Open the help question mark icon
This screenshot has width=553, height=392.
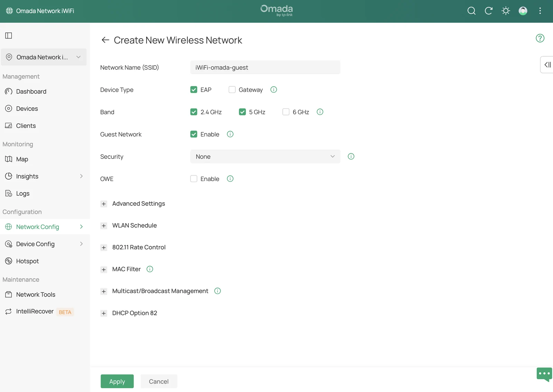point(540,38)
